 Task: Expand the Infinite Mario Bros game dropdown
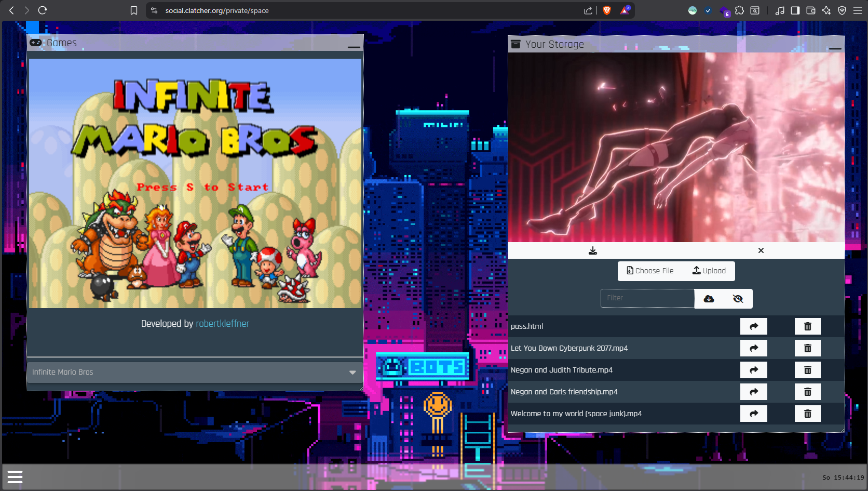pos(195,372)
